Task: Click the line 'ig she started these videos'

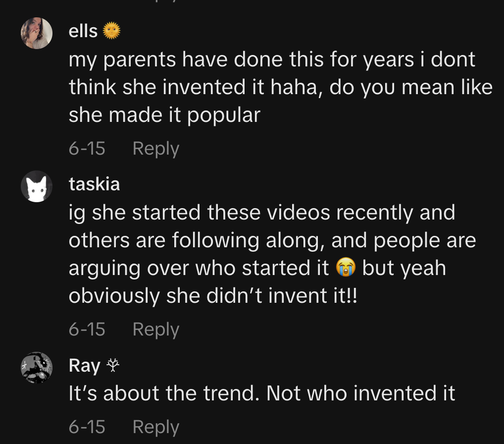Action: click(x=261, y=213)
